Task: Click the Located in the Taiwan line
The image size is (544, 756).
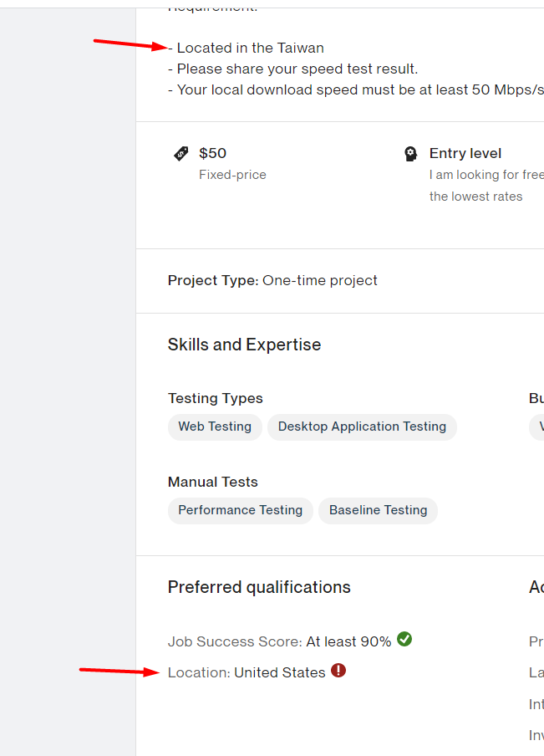Action: click(246, 49)
